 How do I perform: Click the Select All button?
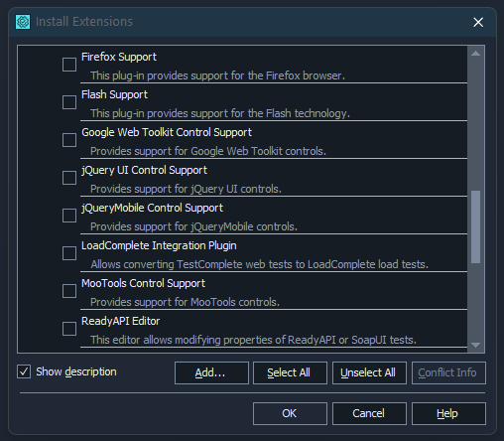[290, 372]
